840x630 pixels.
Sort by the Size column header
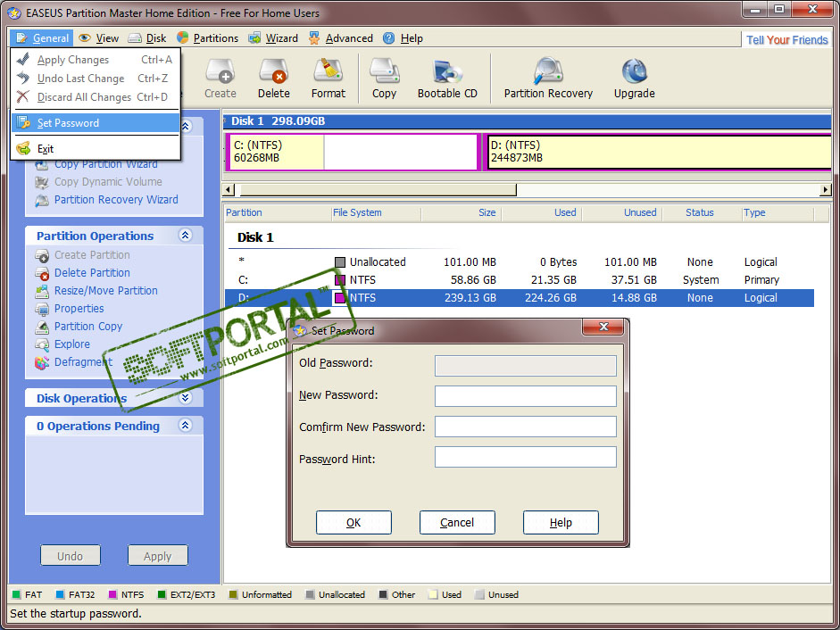coord(462,212)
